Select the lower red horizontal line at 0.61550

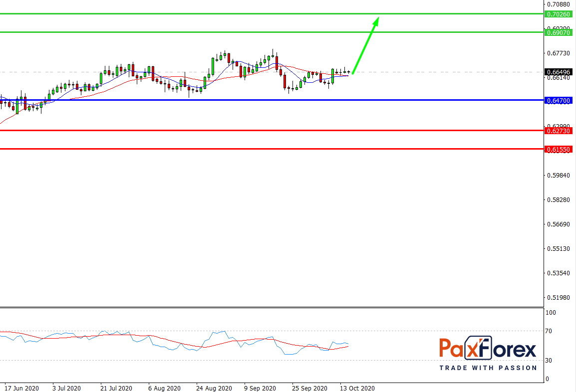click(x=272, y=149)
